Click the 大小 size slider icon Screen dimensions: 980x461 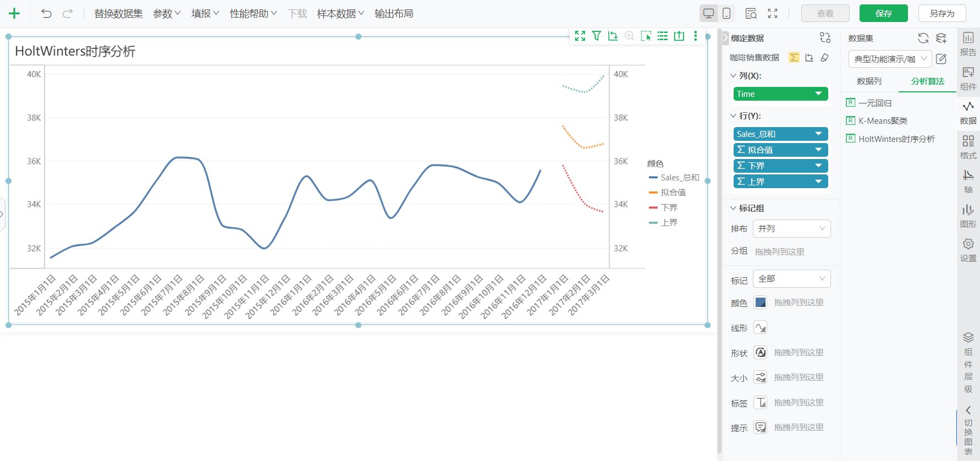tap(761, 377)
